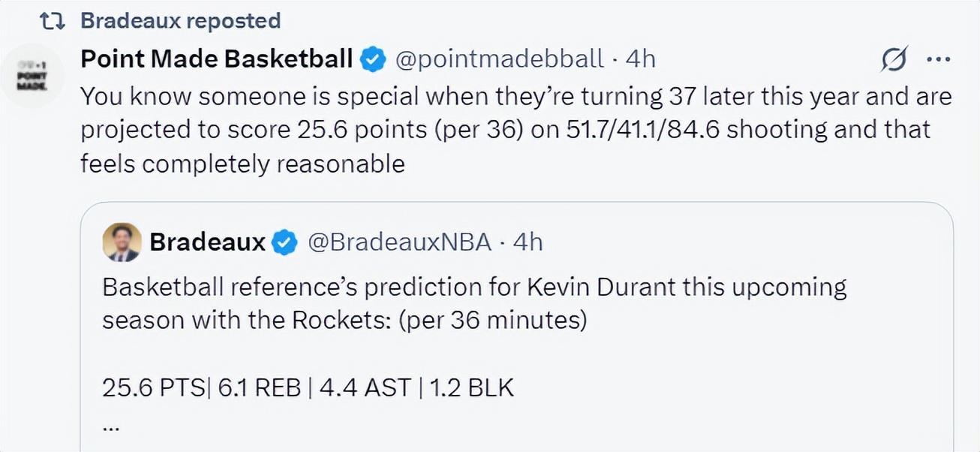Image resolution: width=980 pixels, height=452 pixels.
Task: Click the 'Point Made Basketball' display name
Action: coord(216,58)
